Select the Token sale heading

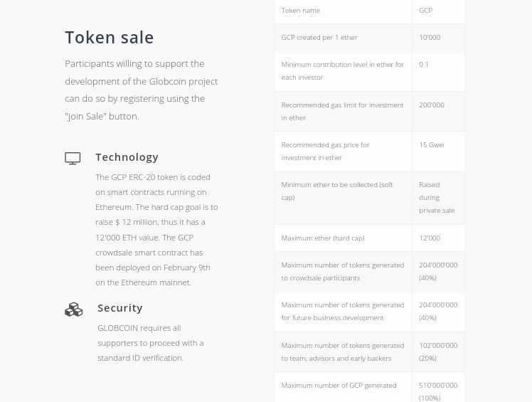pyautogui.click(x=110, y=37)
